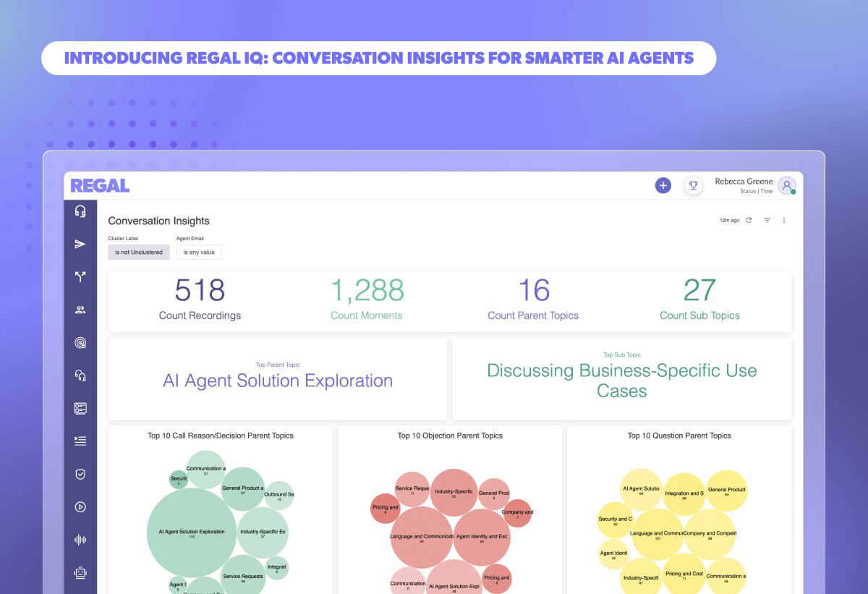Click the 1,288 Count Moments value

367,290
